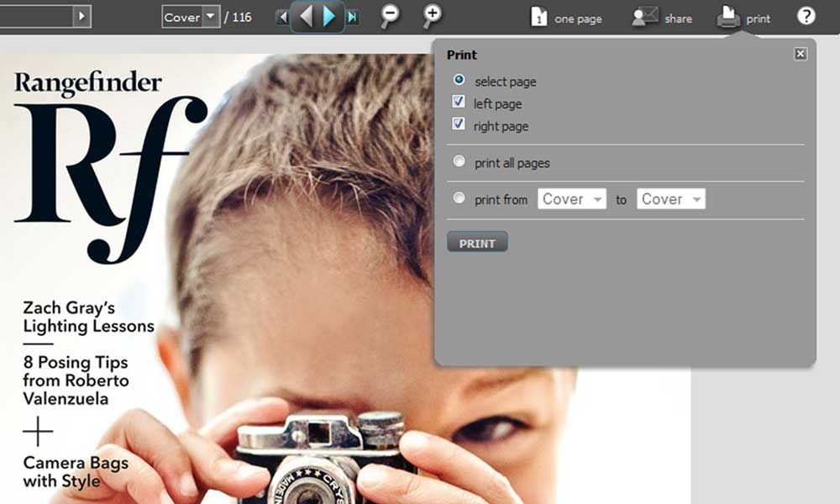840x504 pixels.
Task: Open the print from Cover dropdown
Action: (x=571, y=199)
